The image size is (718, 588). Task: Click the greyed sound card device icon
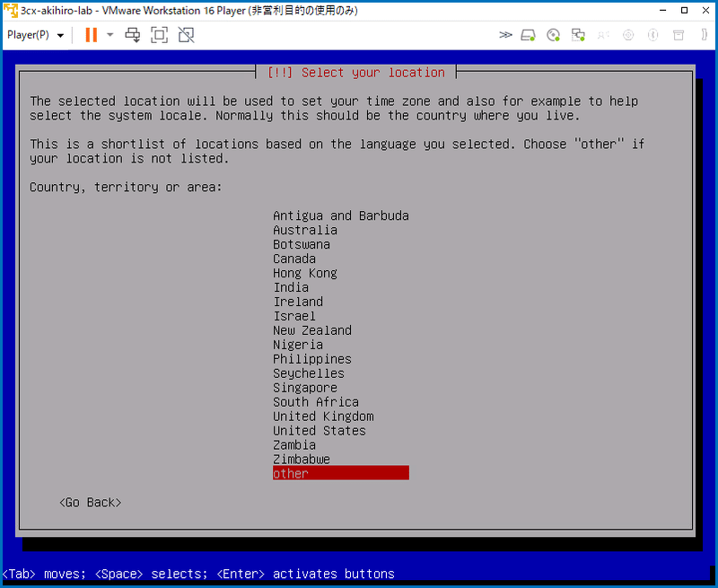tap(603, 35)
